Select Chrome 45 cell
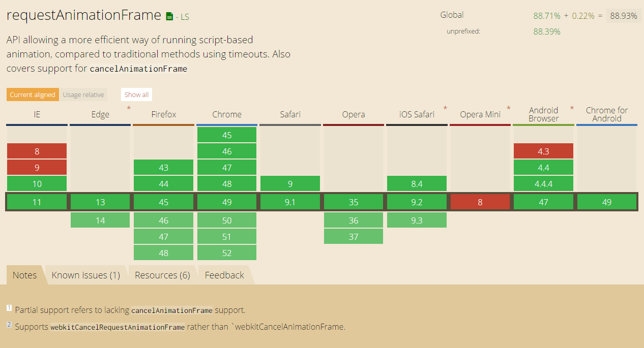Viewport: 644px width, 348px height. 227,135
